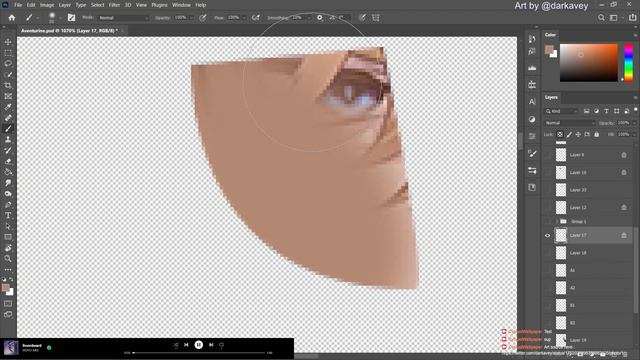
Task: Open the painting Mode dropdown
Action: tap(124, 18)
